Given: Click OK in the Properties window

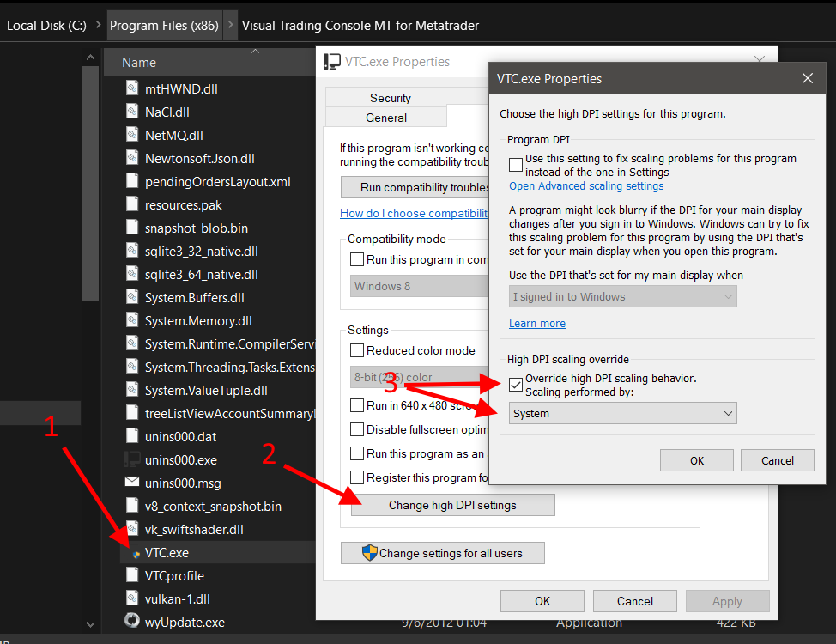Looking at the screenshot, I should pos(542,601).
